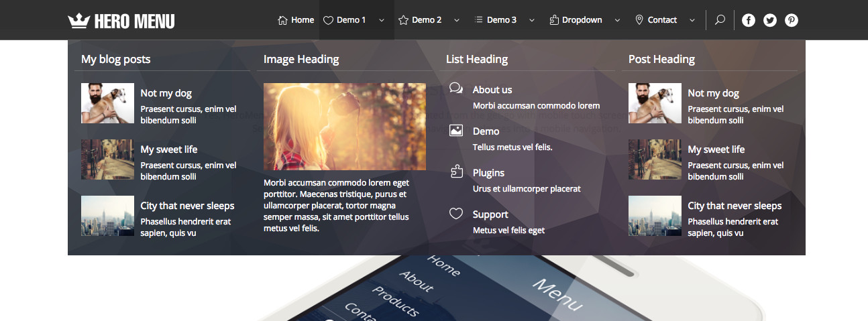The image size is (868, 321).
Task: Click the 'Image Heading' column title
Action: tap(301, 59)
